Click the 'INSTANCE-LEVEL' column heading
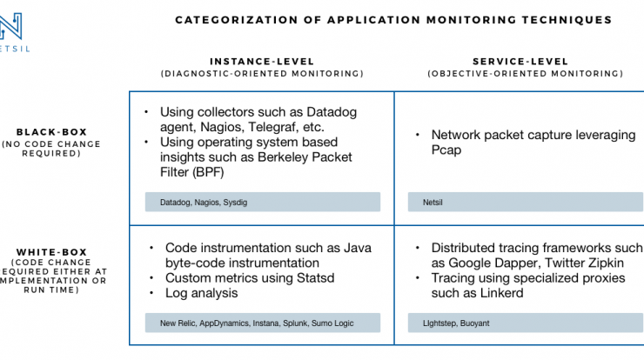 click(262, 62)
